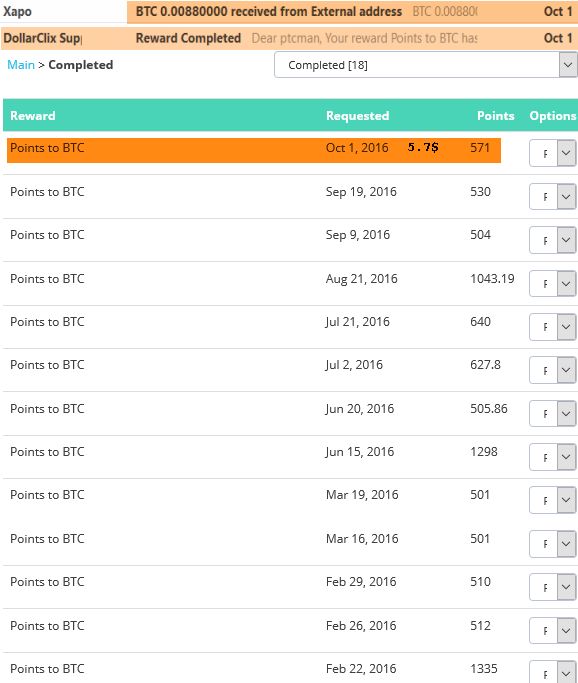Click the Mar 16, 2016 date
Viewport: 578px width, 683px height.
coord(362,539)
